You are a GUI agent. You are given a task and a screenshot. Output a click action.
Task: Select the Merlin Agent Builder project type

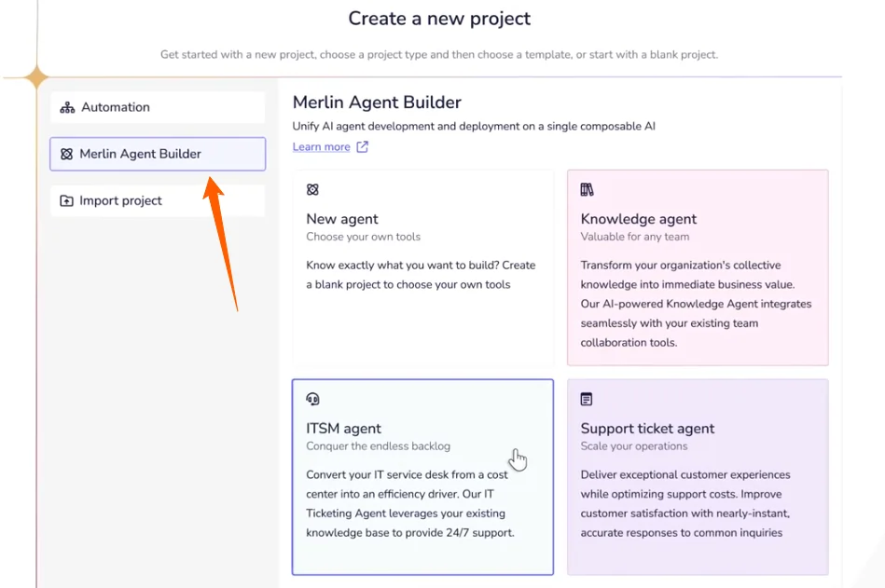pos(157,155)
